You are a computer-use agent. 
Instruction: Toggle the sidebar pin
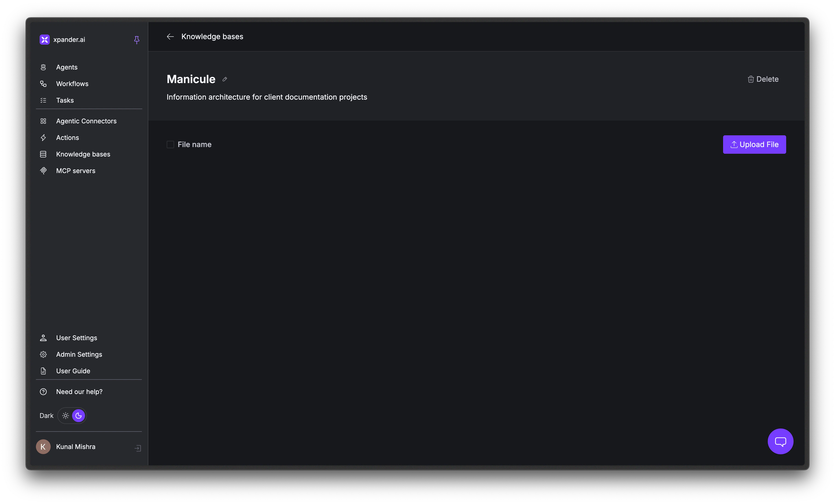137,40
